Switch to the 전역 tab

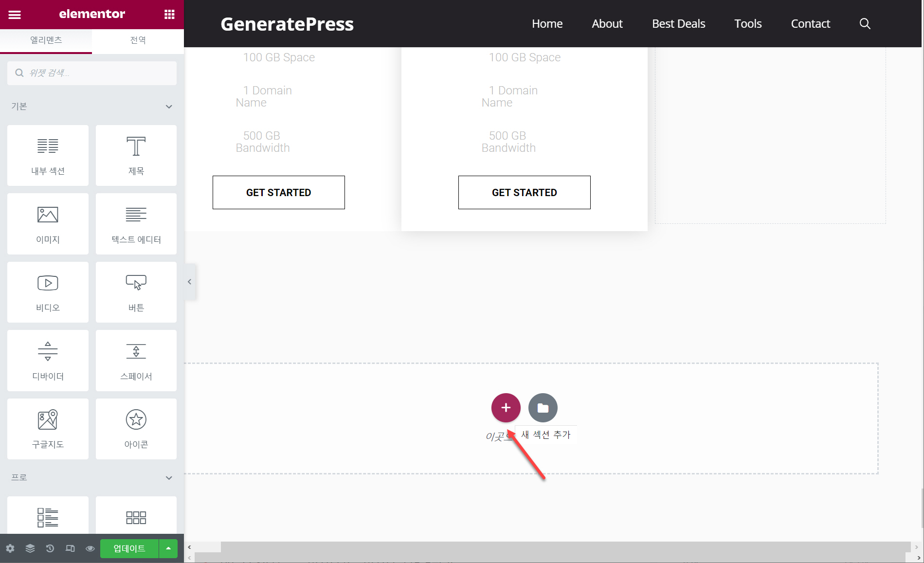pos(138,40)
